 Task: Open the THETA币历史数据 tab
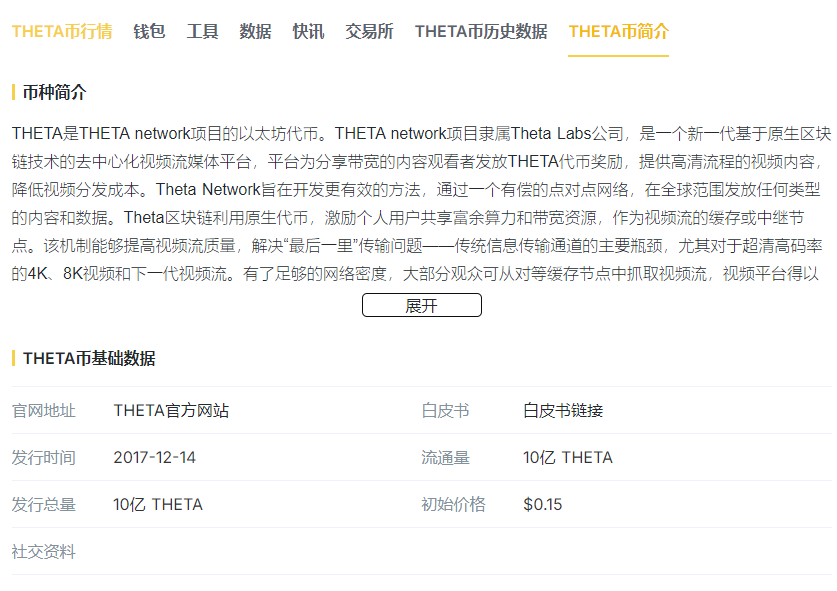pos(481,31)
